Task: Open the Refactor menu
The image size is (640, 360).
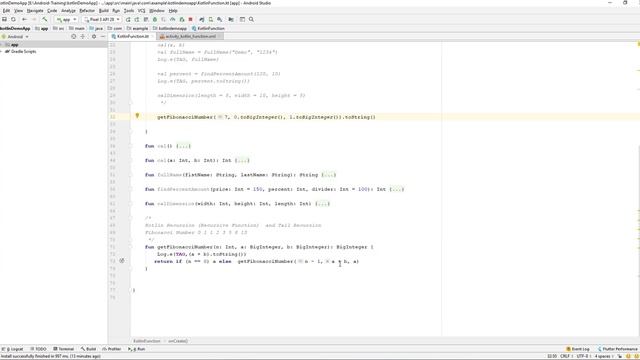Action: point(87,11)
